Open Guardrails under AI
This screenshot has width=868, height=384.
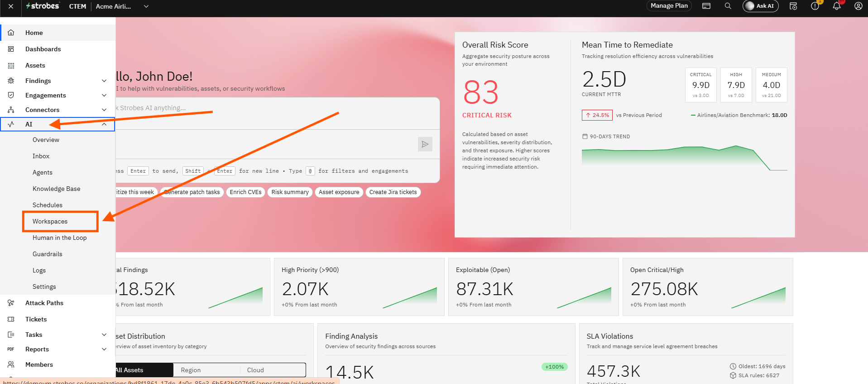48,254
